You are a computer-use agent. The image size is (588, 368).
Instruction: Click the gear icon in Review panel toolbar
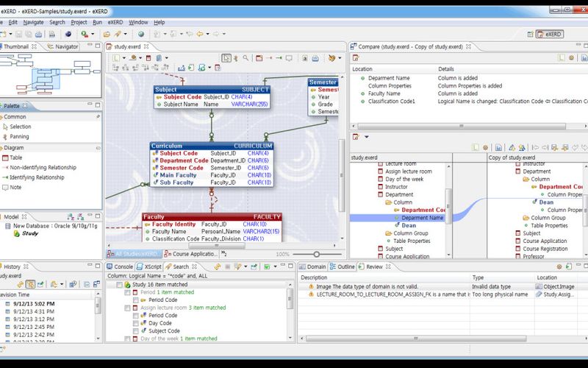559,266
